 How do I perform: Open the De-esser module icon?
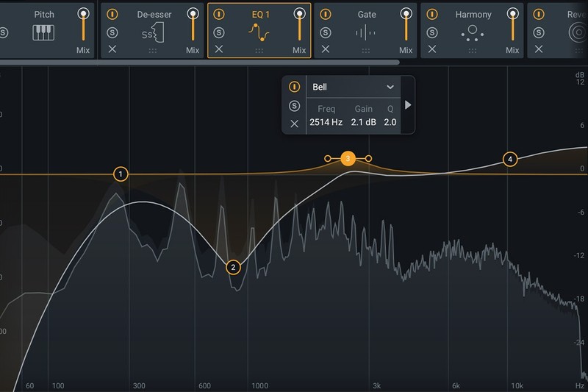pos(153,32)
